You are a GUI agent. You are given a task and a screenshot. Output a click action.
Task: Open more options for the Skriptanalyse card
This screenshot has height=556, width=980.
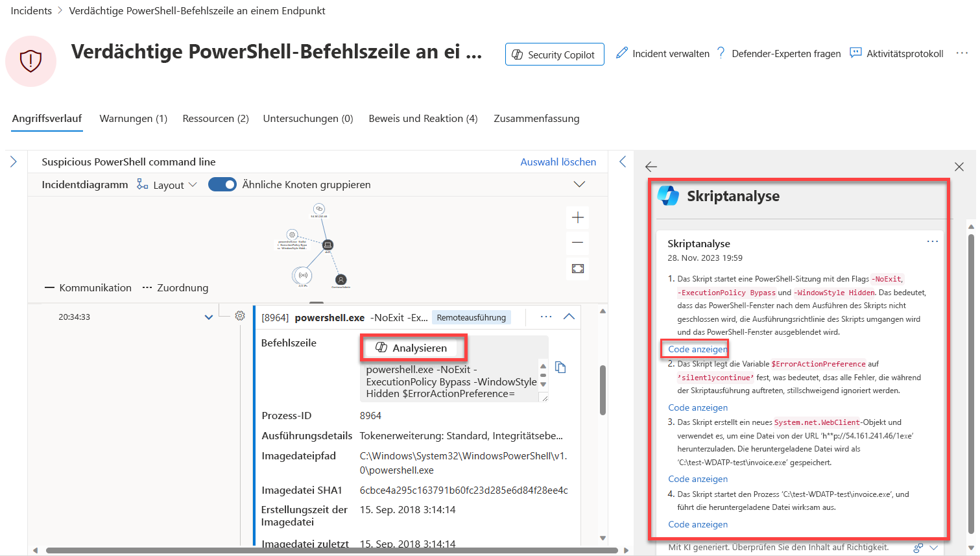click(932, 241)
